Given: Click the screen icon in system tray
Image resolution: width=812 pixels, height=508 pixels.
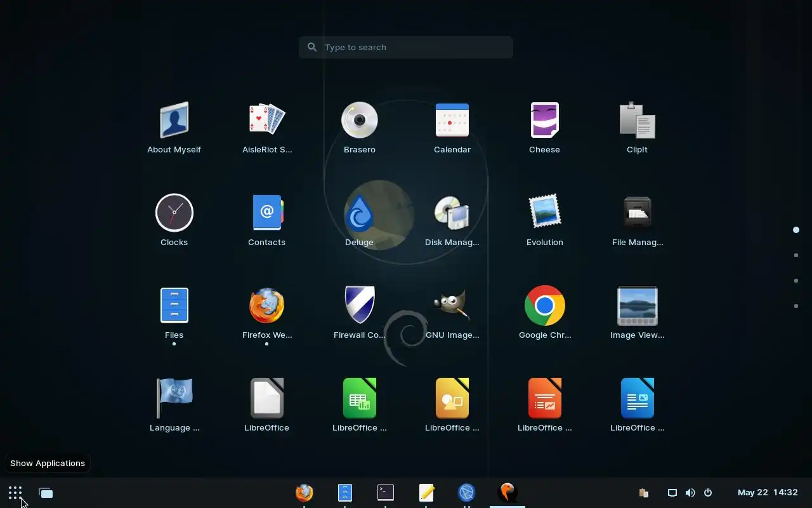Looking at the screenshot, I should pos(672,493).
